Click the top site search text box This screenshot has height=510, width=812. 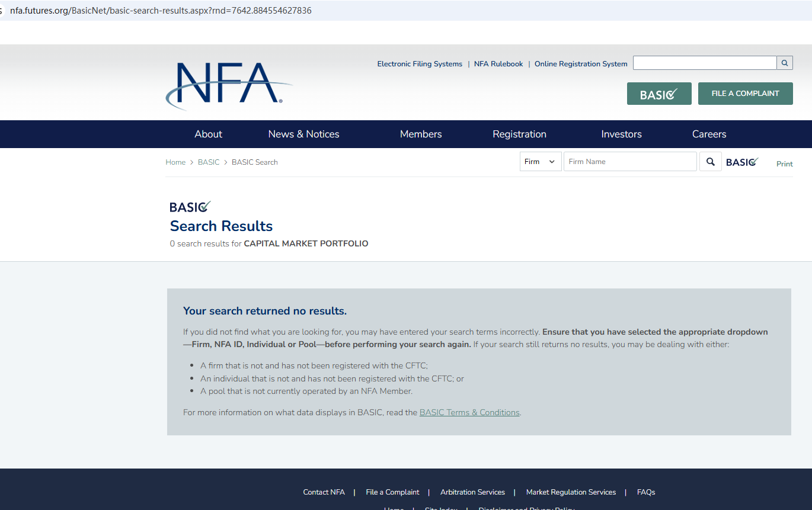tap(704, 63)
